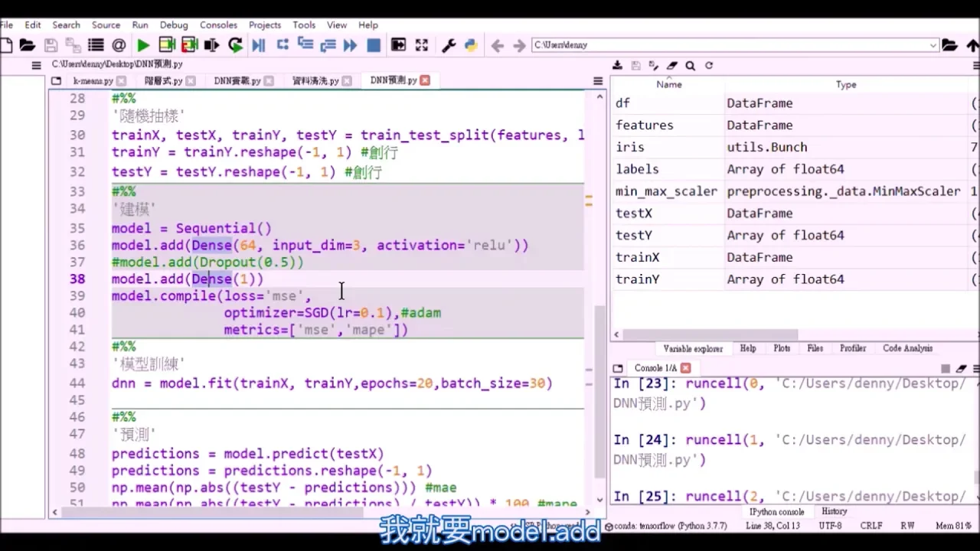Expand the working directory path dropdown

(933, 46)
